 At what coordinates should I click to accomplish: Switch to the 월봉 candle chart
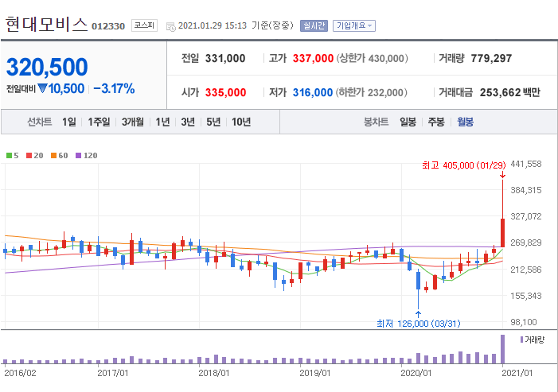465,122
